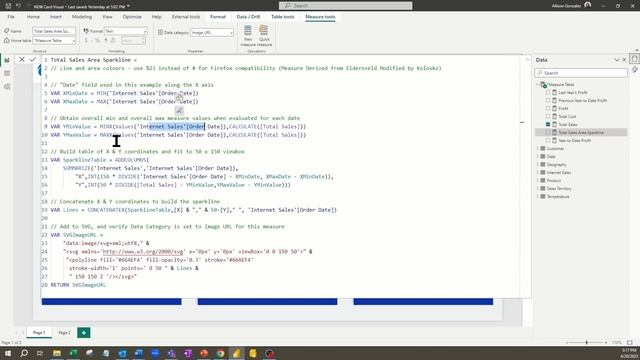Click the Format pane icon below the Data icon
This screenshot has width=640, height=360.
coord(634,70)
